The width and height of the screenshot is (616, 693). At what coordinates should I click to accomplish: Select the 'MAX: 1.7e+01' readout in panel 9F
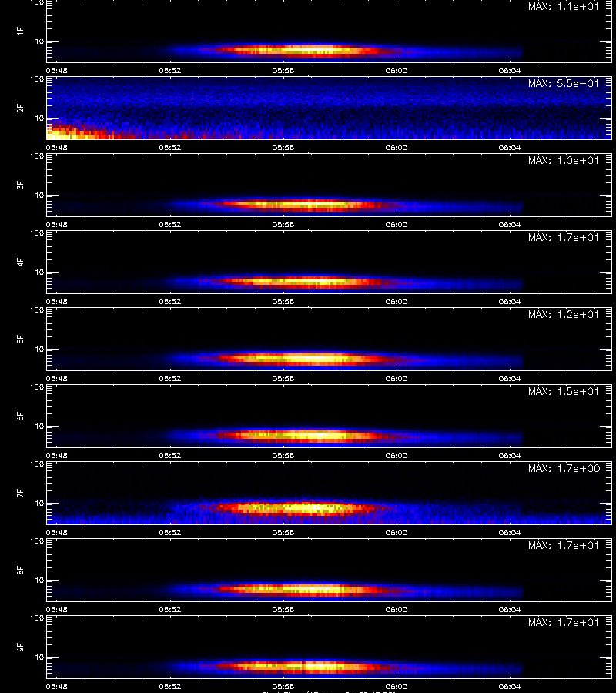point(564,622)
